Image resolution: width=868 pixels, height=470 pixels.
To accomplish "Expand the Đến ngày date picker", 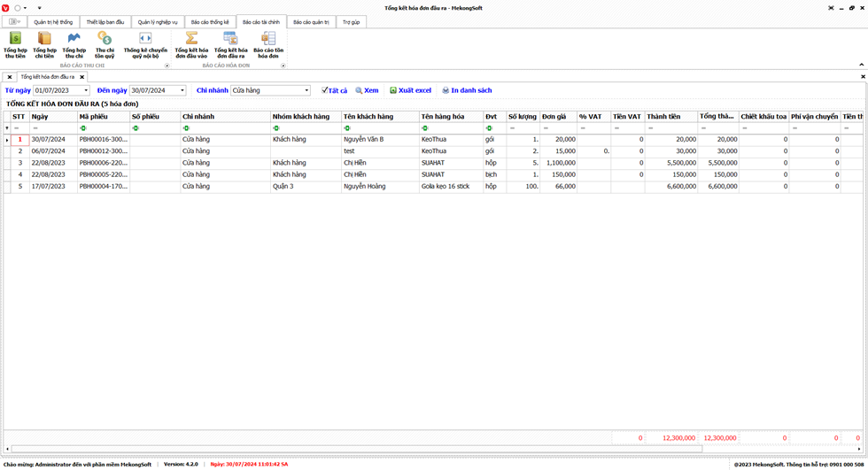I will coord(182,90).
